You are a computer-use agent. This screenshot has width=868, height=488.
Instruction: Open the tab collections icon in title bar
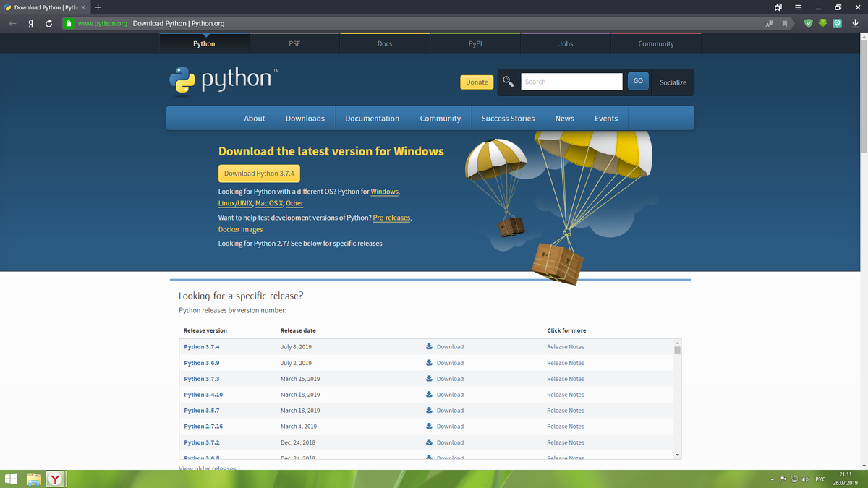point(778,7)
